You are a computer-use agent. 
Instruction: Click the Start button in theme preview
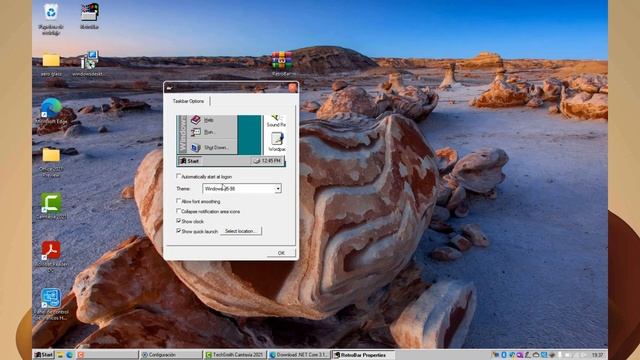click(x=190, y=161)
